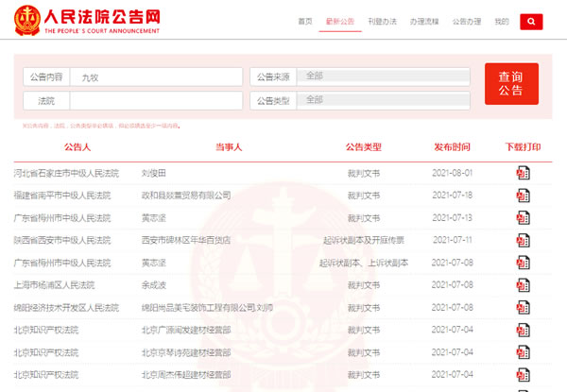567x392 pixels.
Task: Open 河北省石家庄市中级人民法院 link
Action: point(66,174)
